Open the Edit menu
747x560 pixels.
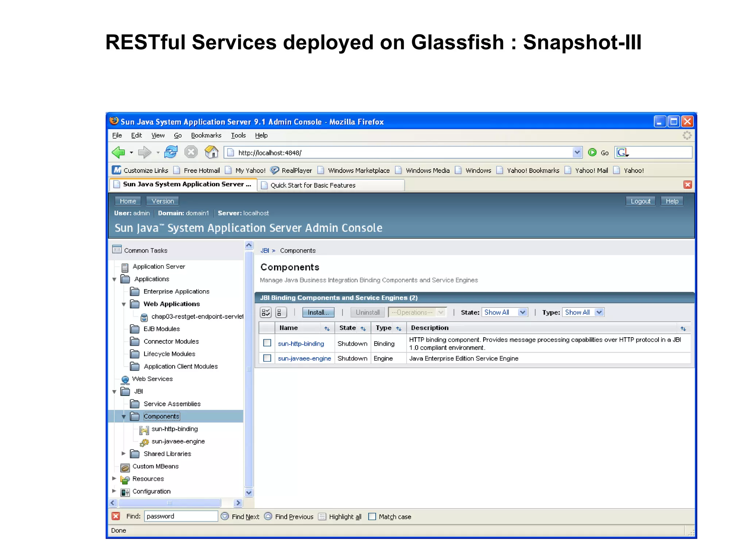pyautogui.click(x=136, y=135)
